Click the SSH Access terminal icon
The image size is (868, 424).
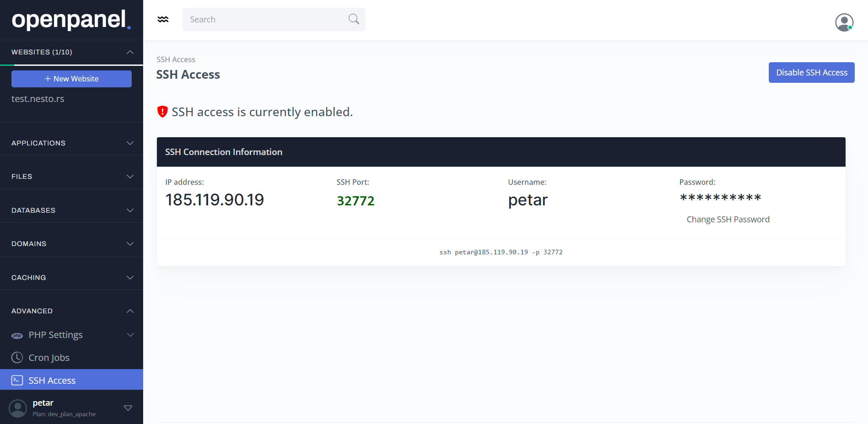pyautogui.click(x=17, y=381)
